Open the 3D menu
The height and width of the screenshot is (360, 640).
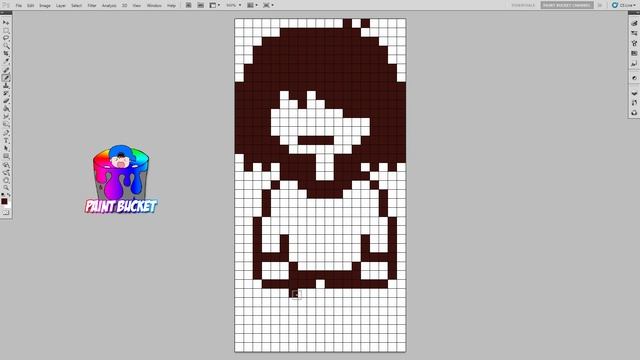(x=124, y=6)
